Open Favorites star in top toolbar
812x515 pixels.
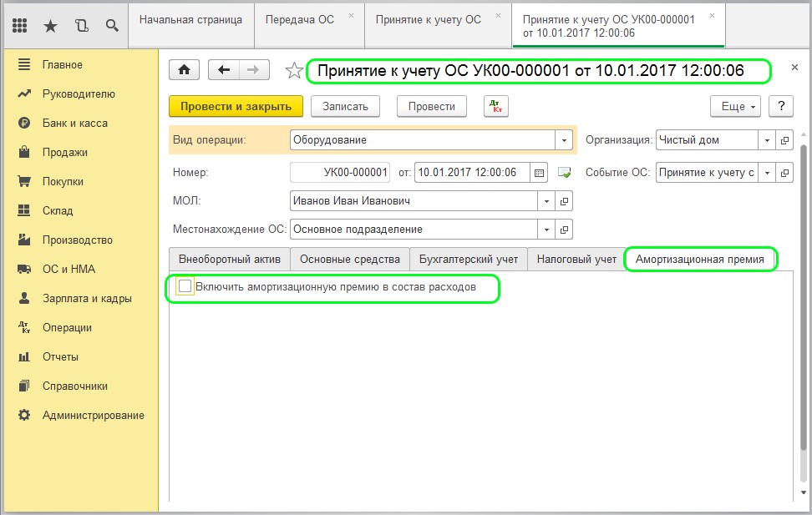[x=50, y=26]
